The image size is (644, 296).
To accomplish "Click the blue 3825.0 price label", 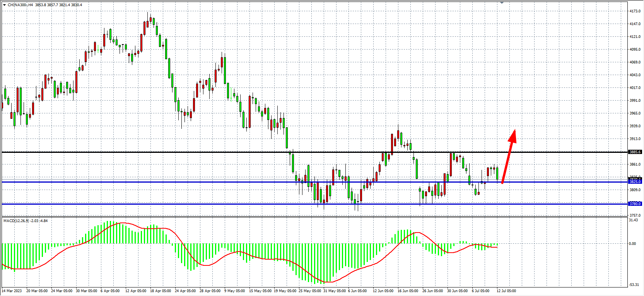I will coord(635,181).
